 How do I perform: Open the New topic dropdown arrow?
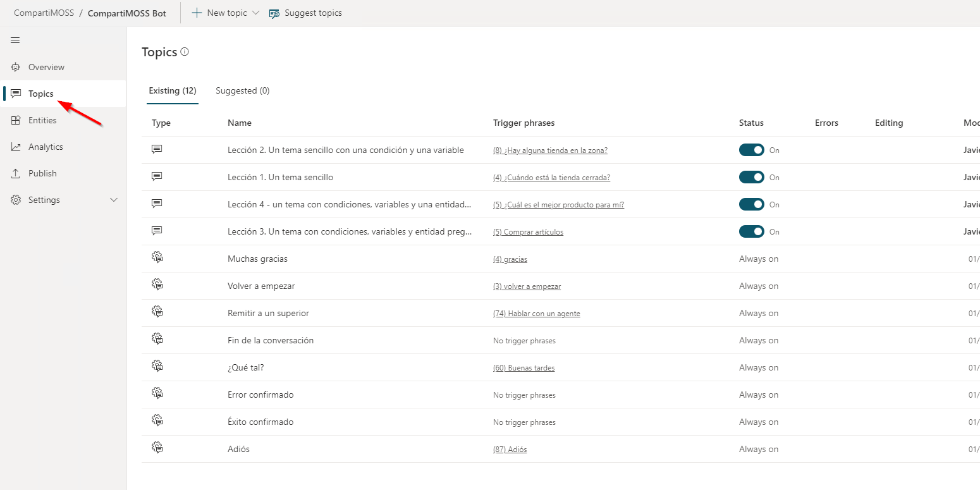click(255, 13)
